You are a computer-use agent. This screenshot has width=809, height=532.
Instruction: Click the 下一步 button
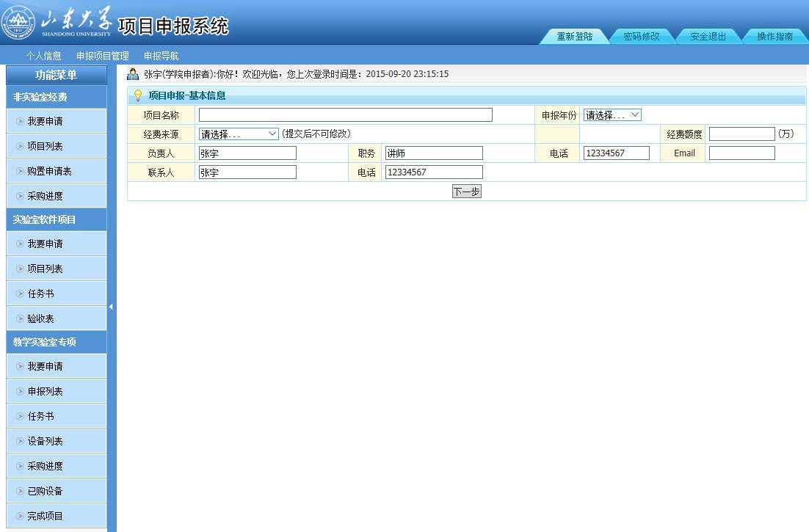[467, 191]
